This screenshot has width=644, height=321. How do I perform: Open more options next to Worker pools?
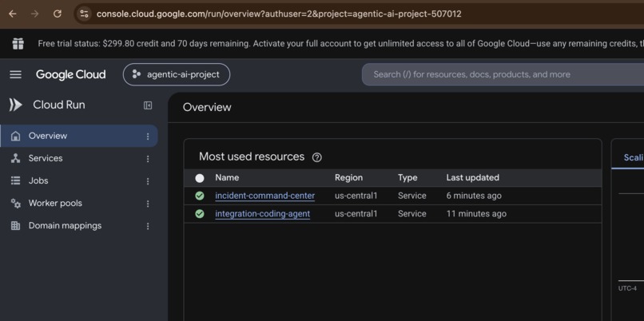pos(148,204)
